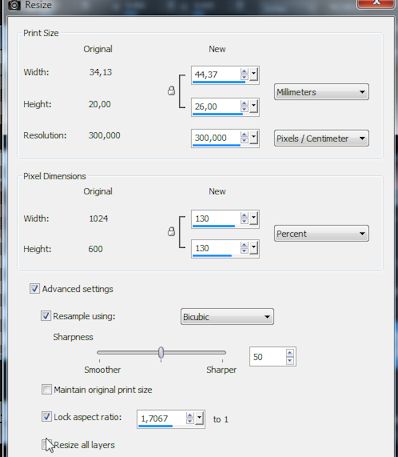The height and width of the screenshot is (457, 398).
Task: Click the Sharpness slider handle
Action: click(161, 352)
